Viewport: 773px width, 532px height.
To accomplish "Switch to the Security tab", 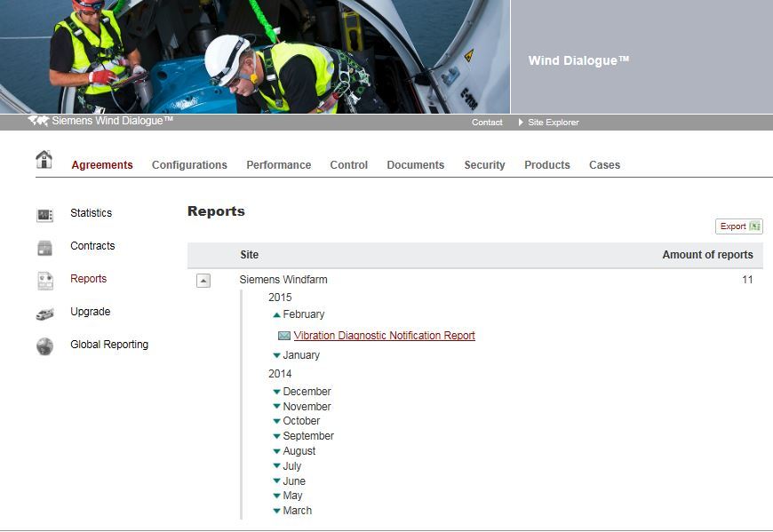I will (x=484, y=165).
